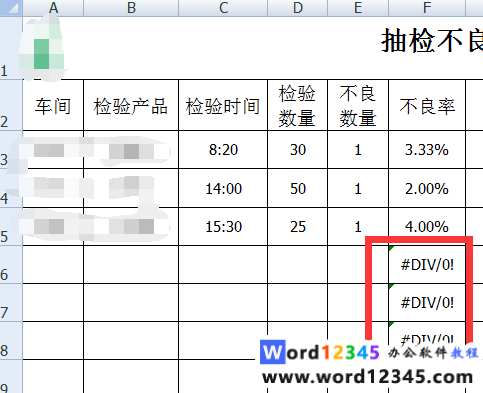This screenshot has width=483, height=393.
Task: Select column F header
Action: coord(427,8)
